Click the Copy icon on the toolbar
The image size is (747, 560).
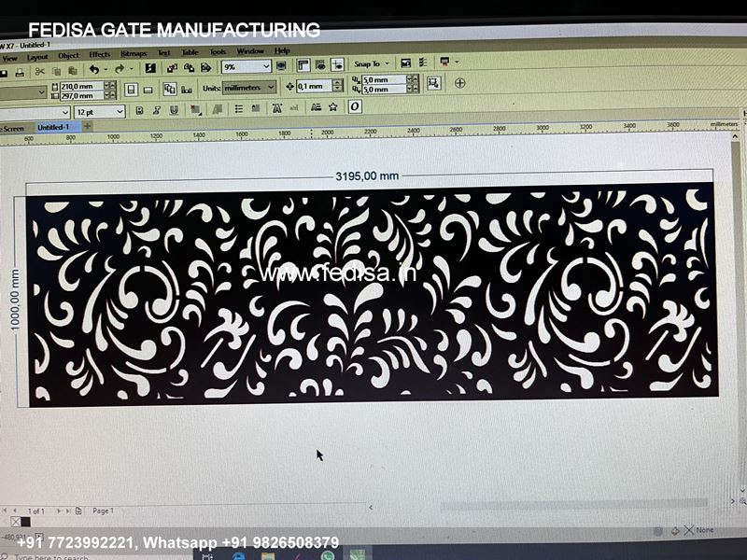point(55,66)
